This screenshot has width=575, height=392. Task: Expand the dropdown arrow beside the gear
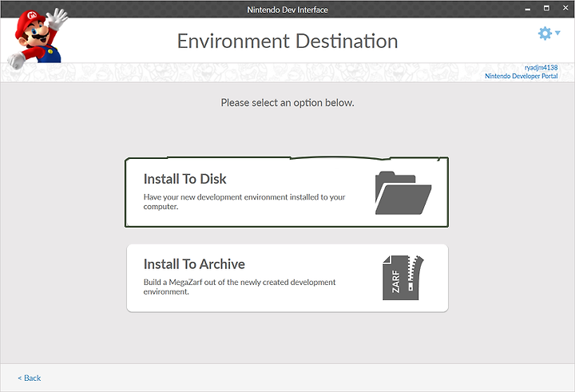[557, 33]
